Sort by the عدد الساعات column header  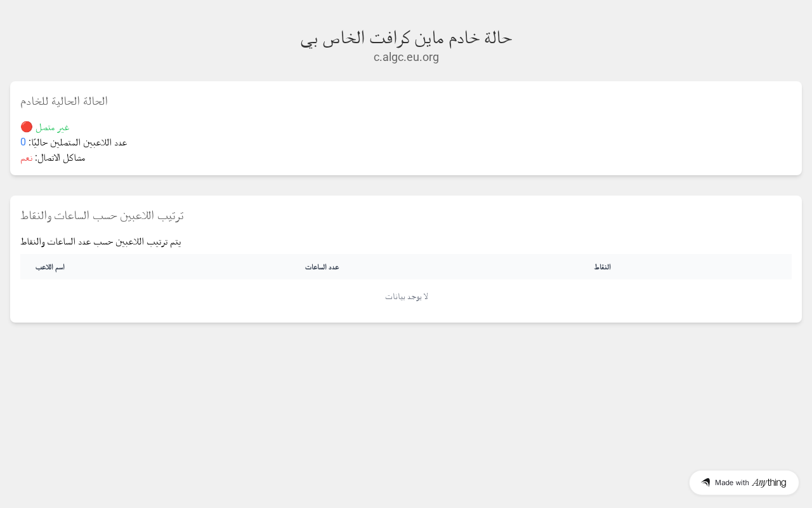[x=322, y=267]
